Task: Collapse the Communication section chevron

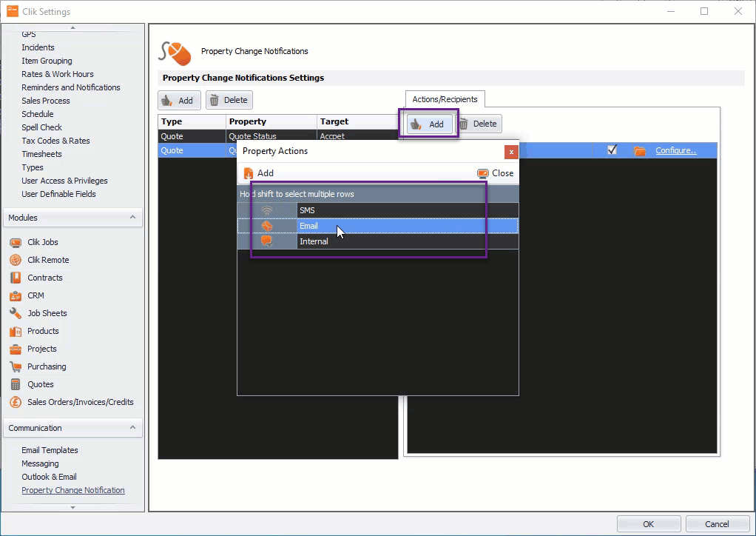Action: [x=132, y=427]
